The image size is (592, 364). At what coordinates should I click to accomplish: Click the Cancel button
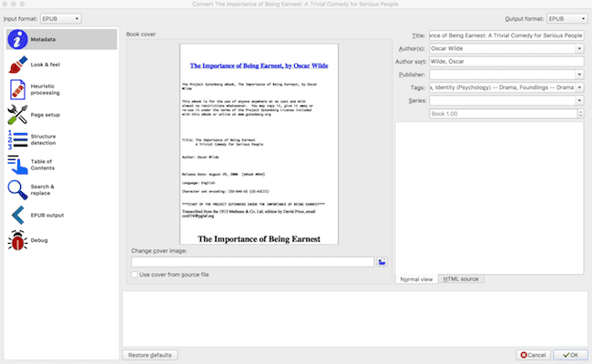(533, 355)
